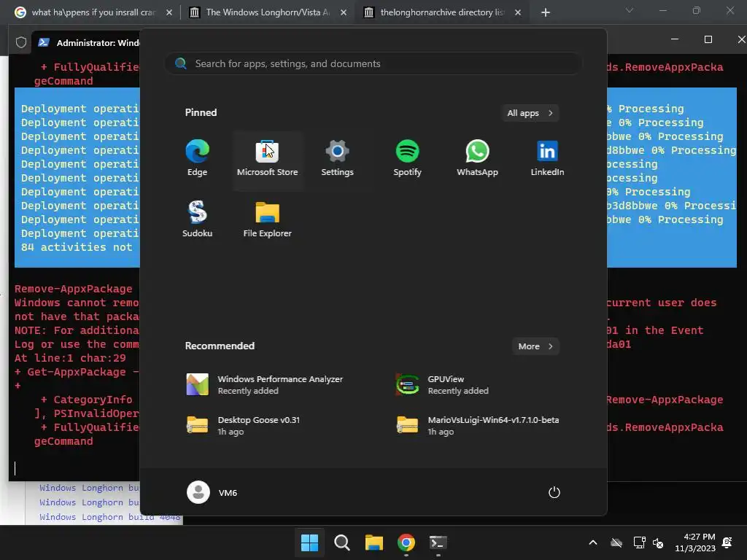Click the first Windows Longhorn build link
Viewport: 747px width, 560px height.
[x=89, y=488]
